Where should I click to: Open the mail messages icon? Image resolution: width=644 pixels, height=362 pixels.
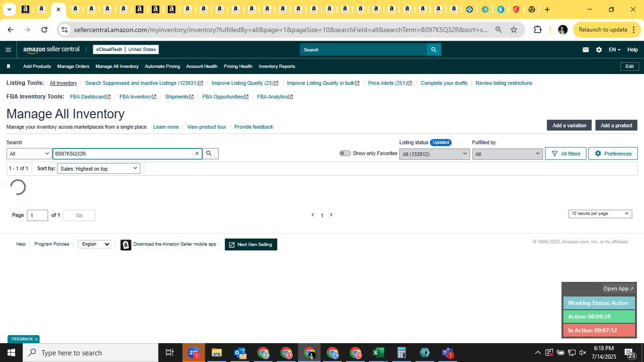[x=586, y=49]
